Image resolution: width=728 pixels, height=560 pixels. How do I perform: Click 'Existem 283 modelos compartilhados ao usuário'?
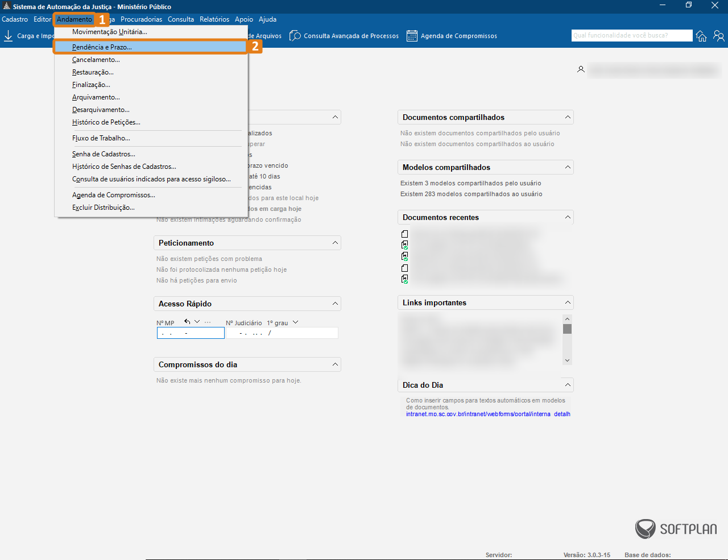(x=471, y=194)
